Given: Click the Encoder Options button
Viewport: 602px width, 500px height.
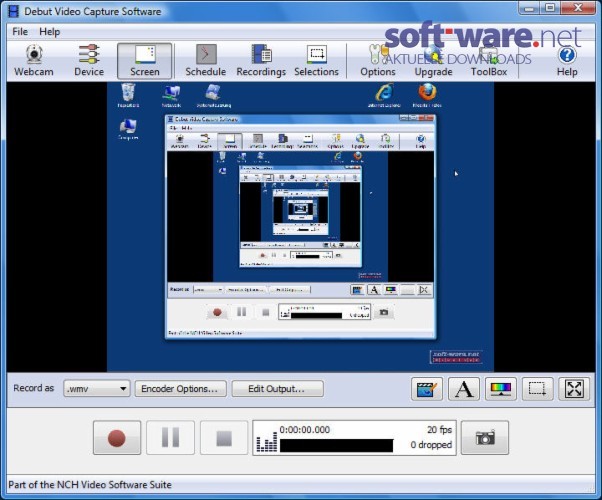Looking at the screenshot, I should point(180,389).
